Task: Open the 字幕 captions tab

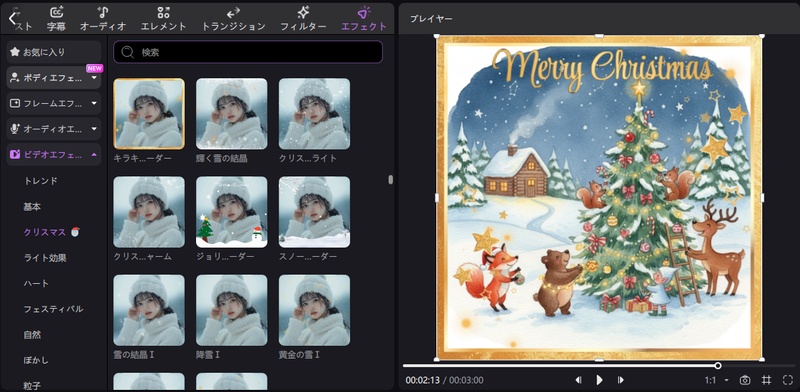Action: [56, 19]
